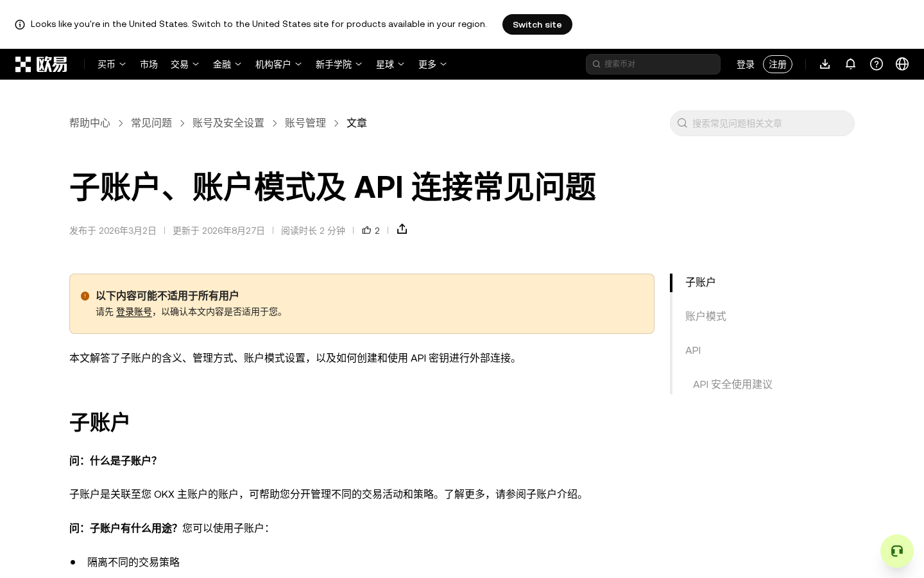Click the thumbs-up like icon
This screenshot has width=924, height=578.
[366, 230]
